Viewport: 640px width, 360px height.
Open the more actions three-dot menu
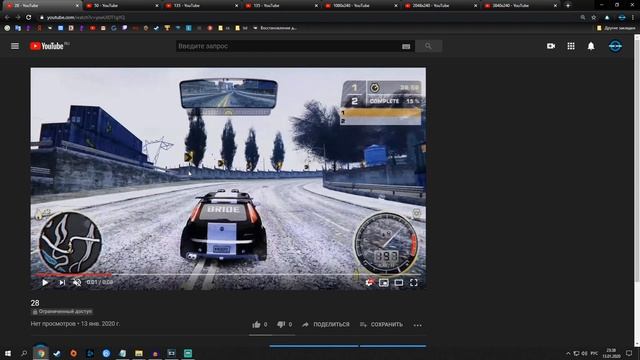tap(418, 325)
